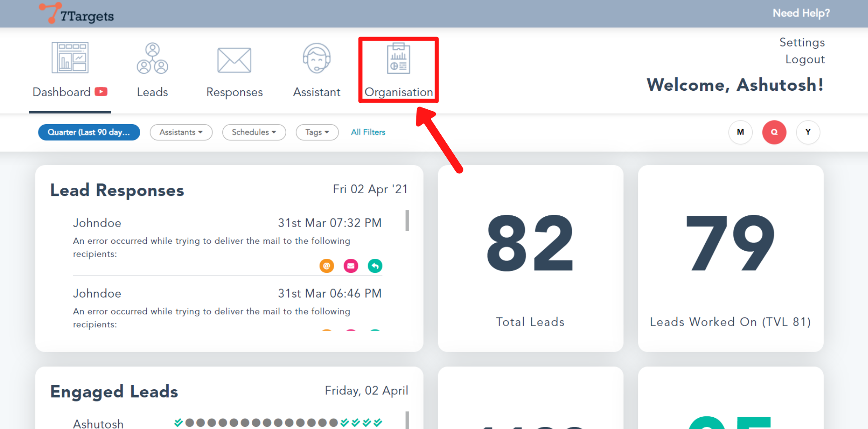Select the Q quarterly period toggle

coord(774,132)
